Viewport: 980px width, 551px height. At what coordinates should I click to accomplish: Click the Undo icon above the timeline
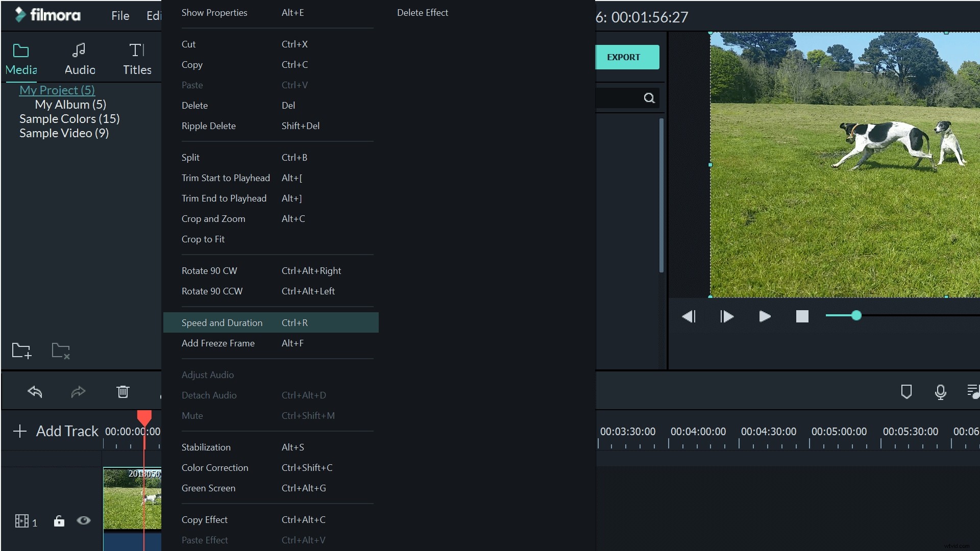click(x=35, y=392)
